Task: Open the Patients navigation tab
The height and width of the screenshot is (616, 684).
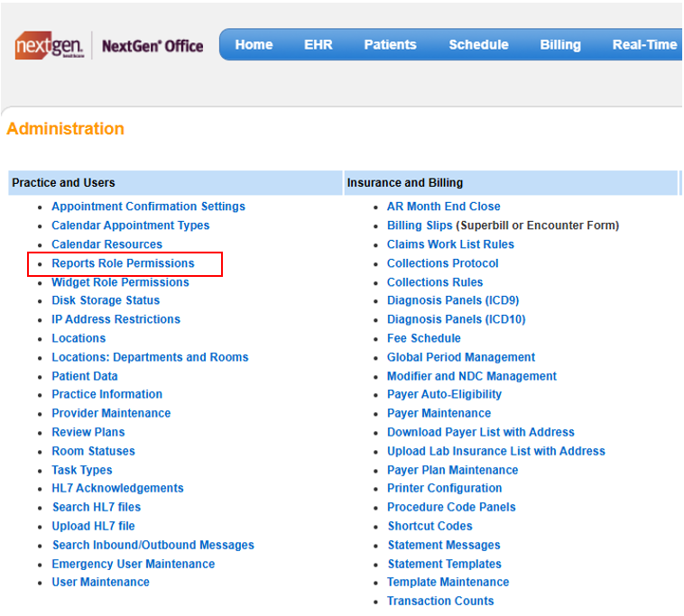Action: [390, 45]
